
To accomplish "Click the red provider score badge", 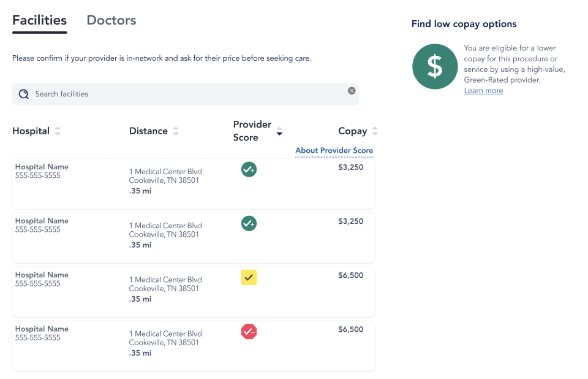I will [x=249, y=331].
